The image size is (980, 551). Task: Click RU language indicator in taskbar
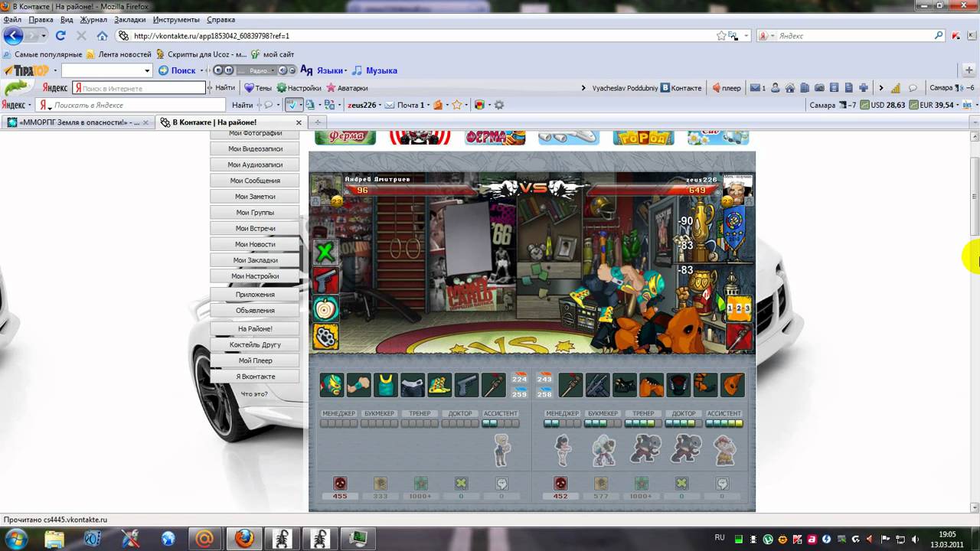[720, 538]
